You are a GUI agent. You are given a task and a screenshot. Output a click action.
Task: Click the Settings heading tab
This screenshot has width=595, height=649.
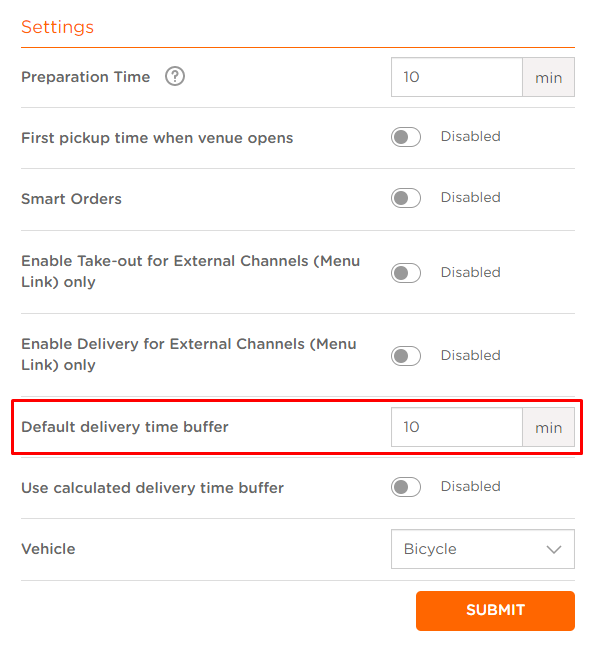[x=58, y=27]
